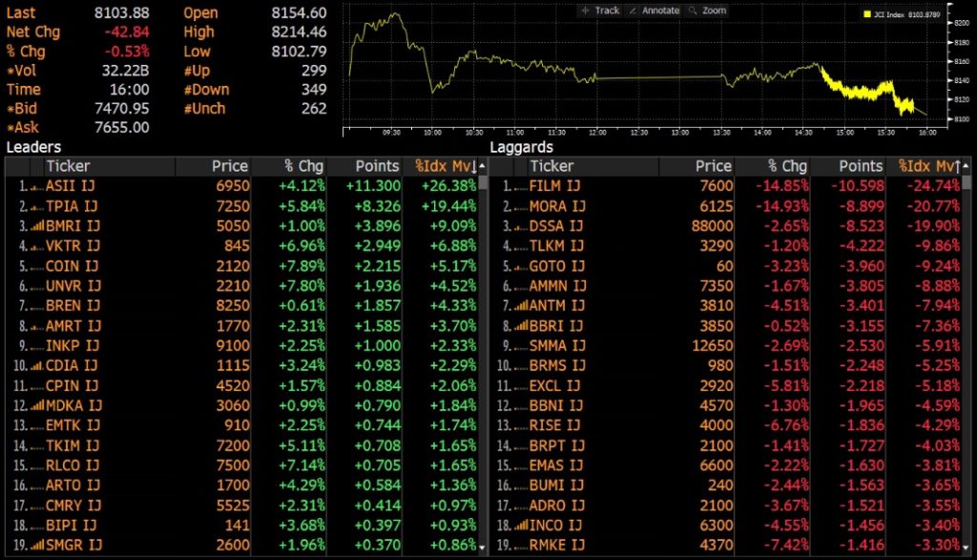Click volume bars icon beside INCO IJ
The width and height of the screenshot is (977, 560).
click(x=521, y=525)
